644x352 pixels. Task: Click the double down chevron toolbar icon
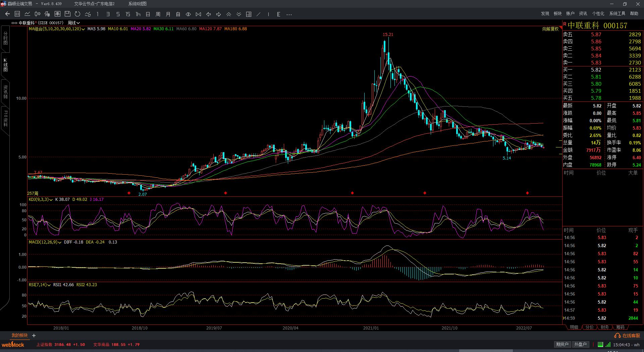(239, 14)
